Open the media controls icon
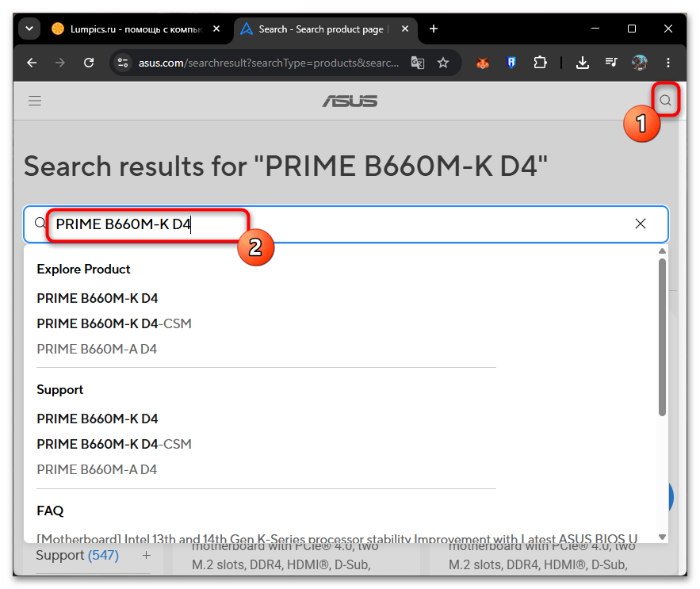The width and height of the screenshot is (700, 589). click(x=611, y=62)
